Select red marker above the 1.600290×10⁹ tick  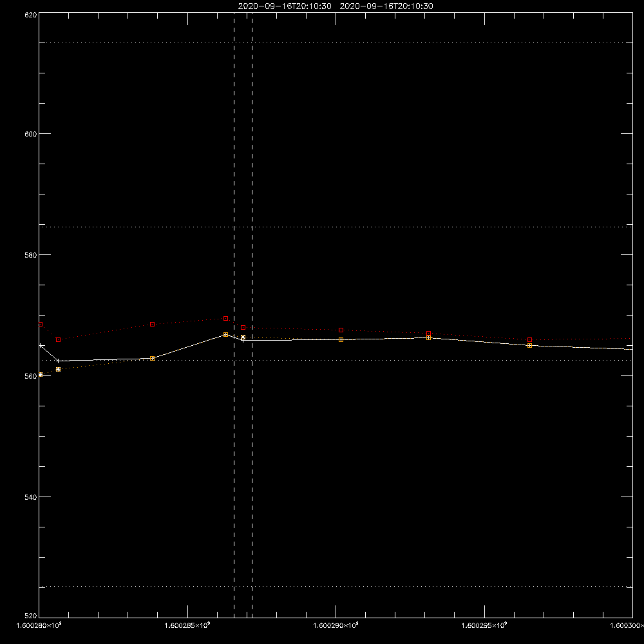point(341,330)
